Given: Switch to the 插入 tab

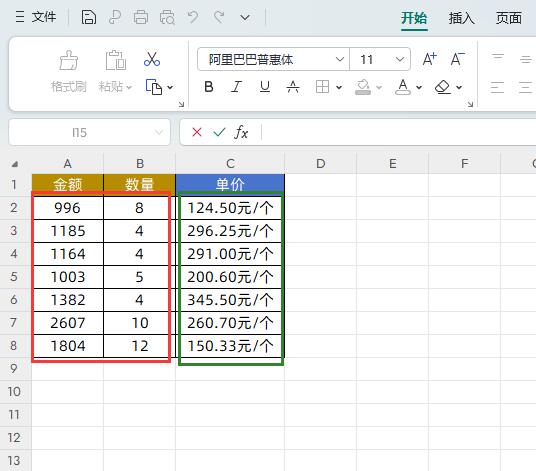Looking at the screenshot, I should [x=461, y=18].
